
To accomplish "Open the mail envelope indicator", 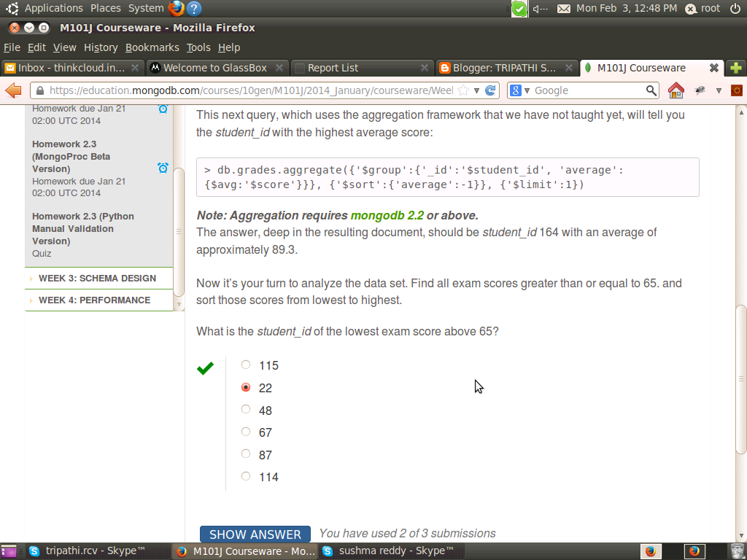I will 564,9.
